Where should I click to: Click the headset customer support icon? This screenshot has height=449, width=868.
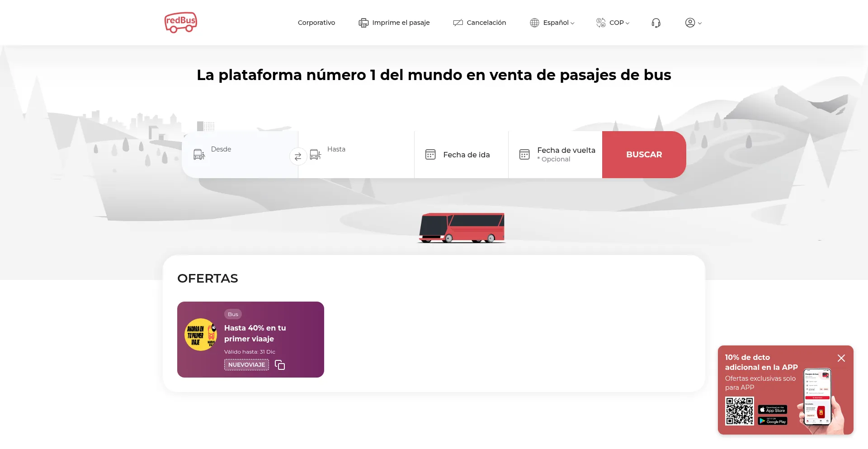point(656,23)
